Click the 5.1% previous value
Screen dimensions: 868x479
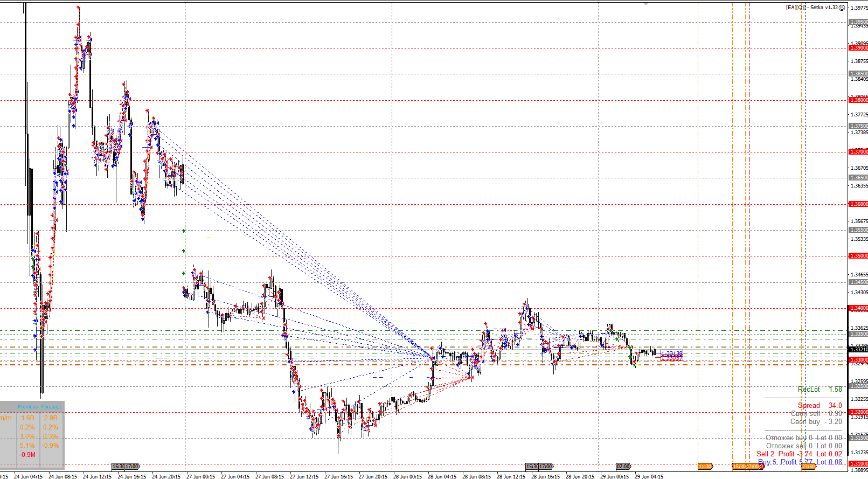click(27, 446)
